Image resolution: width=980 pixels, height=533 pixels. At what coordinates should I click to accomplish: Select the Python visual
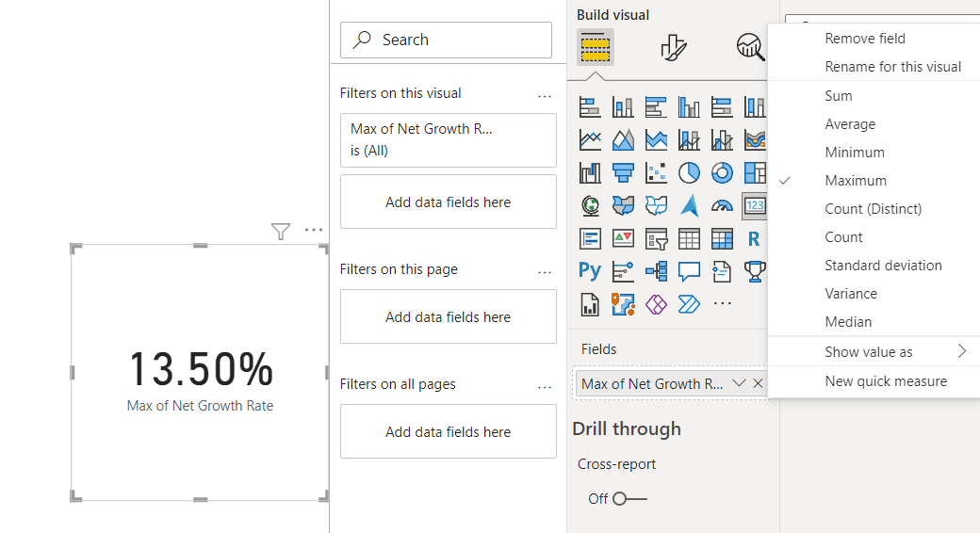(589, 271)
